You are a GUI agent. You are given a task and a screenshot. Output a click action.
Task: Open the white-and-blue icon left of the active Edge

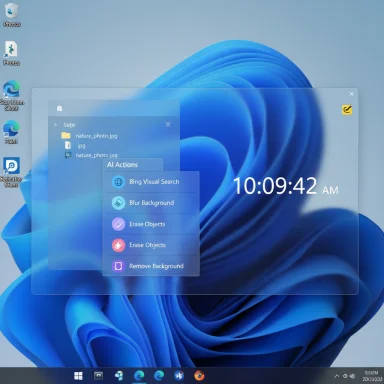[119, 376]
